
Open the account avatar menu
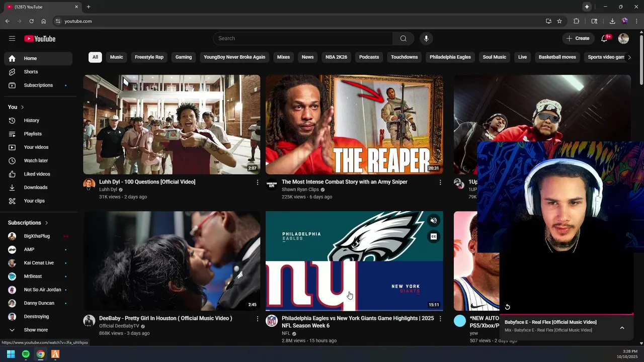click(x=623, y=38)
